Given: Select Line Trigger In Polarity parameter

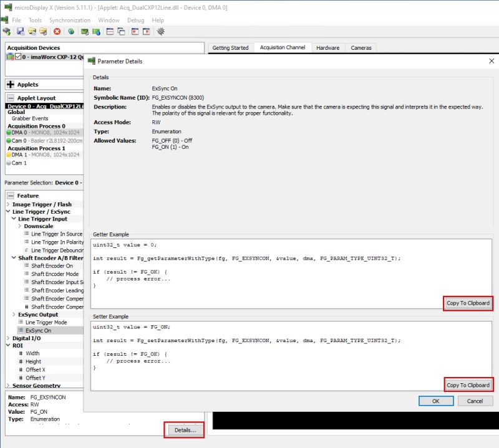Looking at the screenshot, I should point(57,242).
